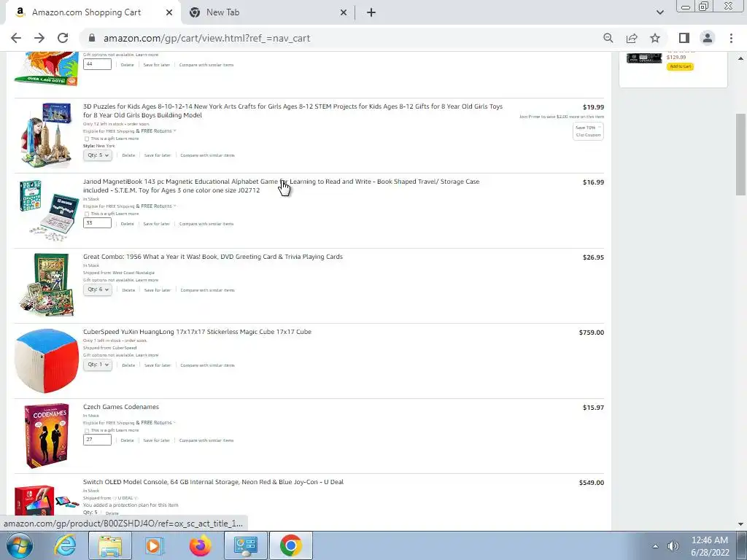Screen dimensions: 747x560
Task: Edit quantity field for Janod MagnetiBook
Action: click(97, 223)
